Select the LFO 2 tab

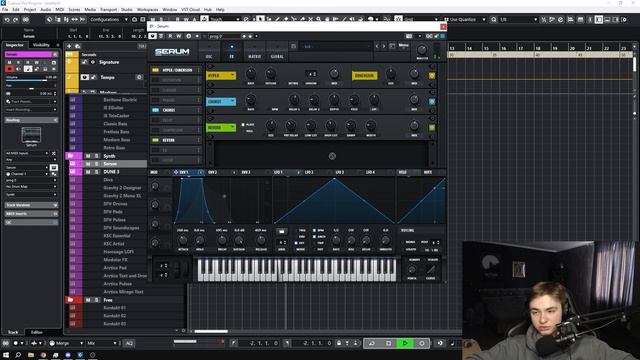[x=309, y=172]
